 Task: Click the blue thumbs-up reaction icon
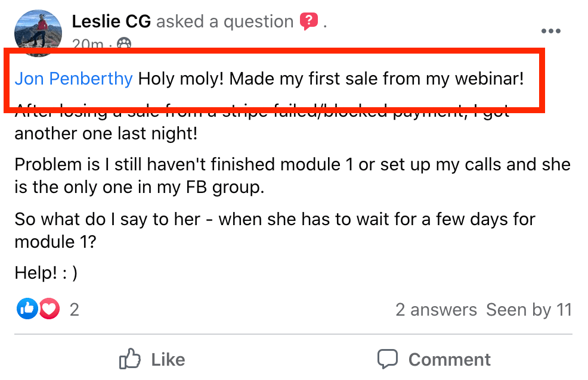coord(27,309)
